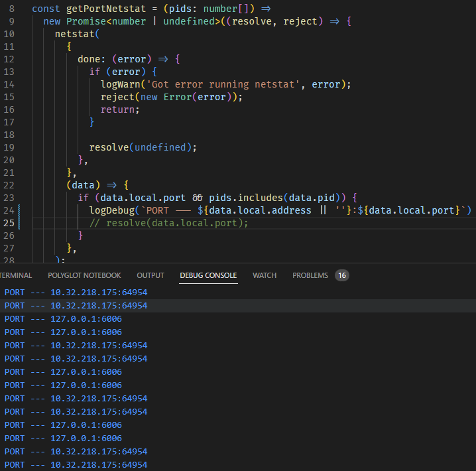Click the closing brace on line 26

(80, 235)
